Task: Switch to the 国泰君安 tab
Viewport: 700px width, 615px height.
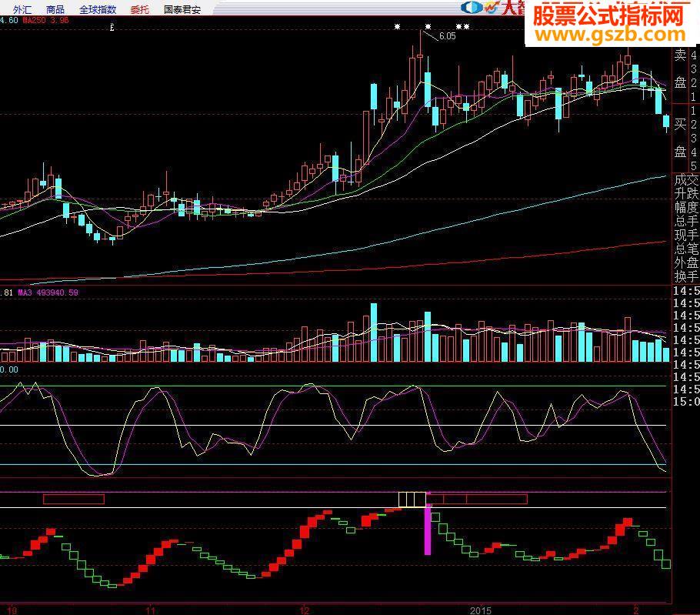Action: 182,9
